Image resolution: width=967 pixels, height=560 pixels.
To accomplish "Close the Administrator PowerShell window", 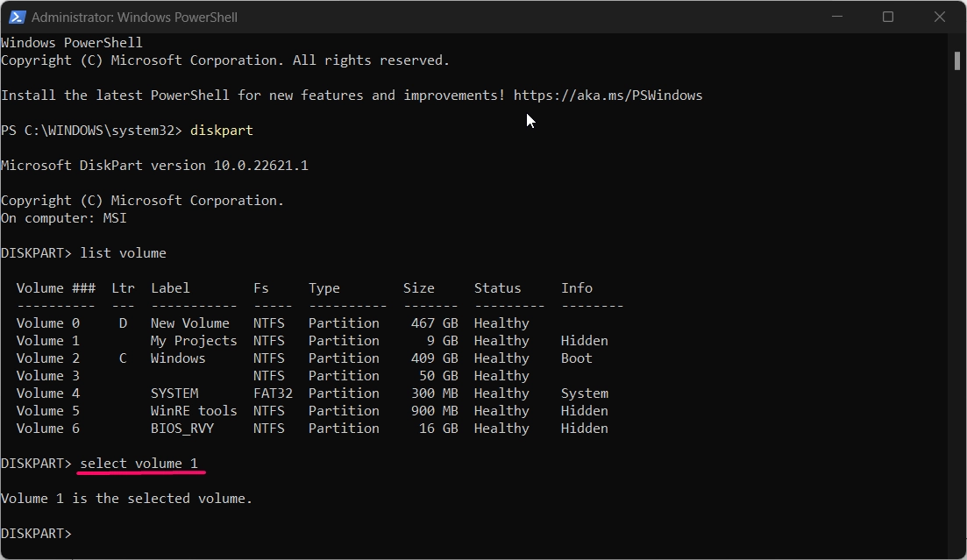I will (x=939, y=17).
